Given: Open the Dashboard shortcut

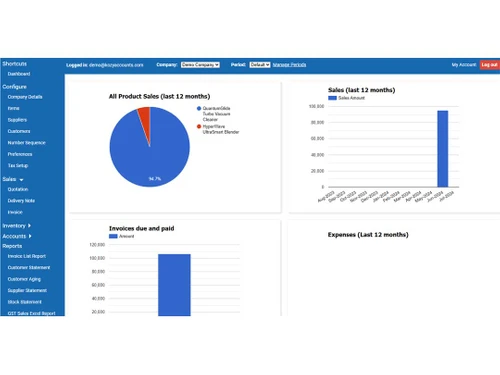Looking at the screenshot, I should point(19,74).
